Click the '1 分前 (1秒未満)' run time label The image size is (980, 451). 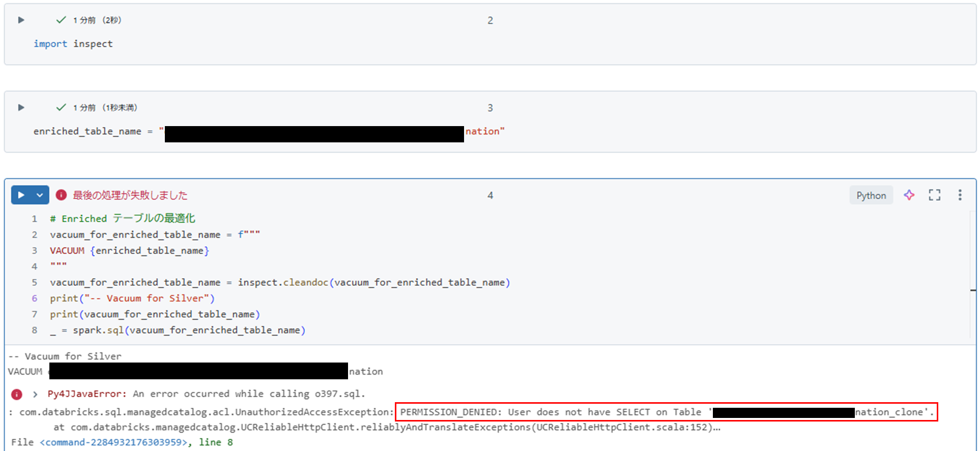[105, 108]
